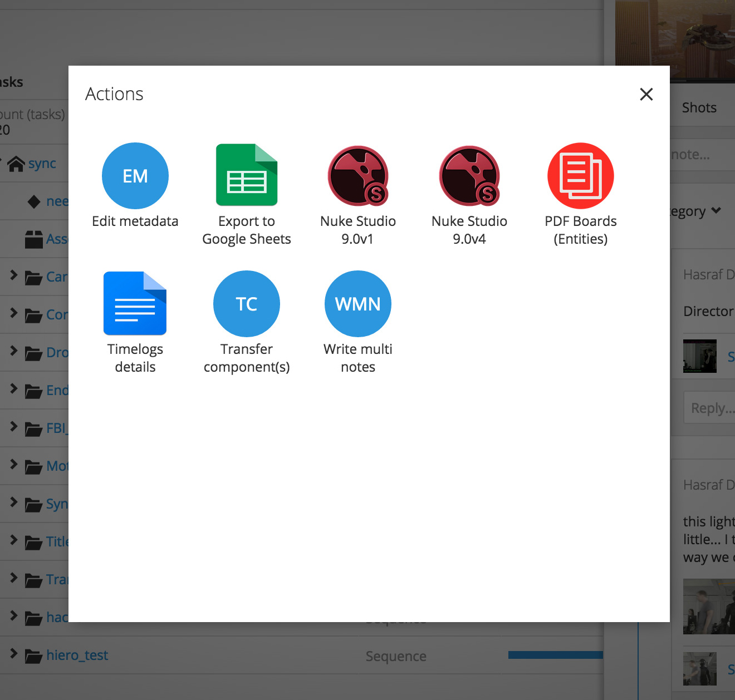Click folder icon of the FBI_ row

[34, 429]
